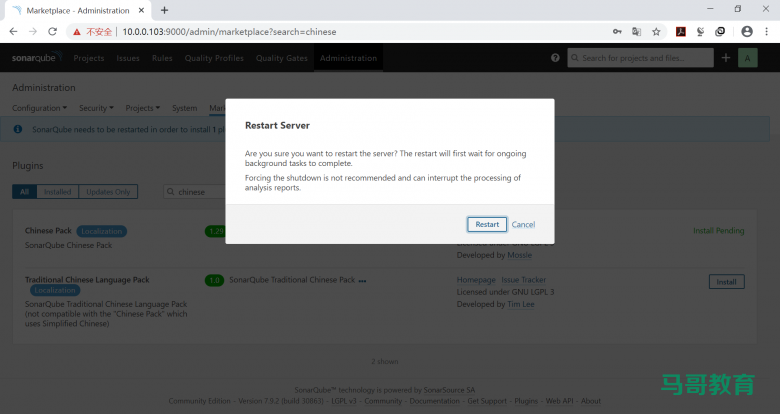Open the Projects nav item
780x414 pixels.
coord(89,58)
